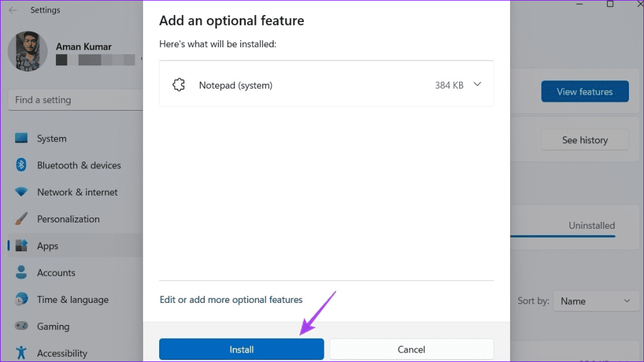The width and height of the screenshot is (644, 362).
Task: Select Apps in the navigation menu
Action: click(47, 246)
